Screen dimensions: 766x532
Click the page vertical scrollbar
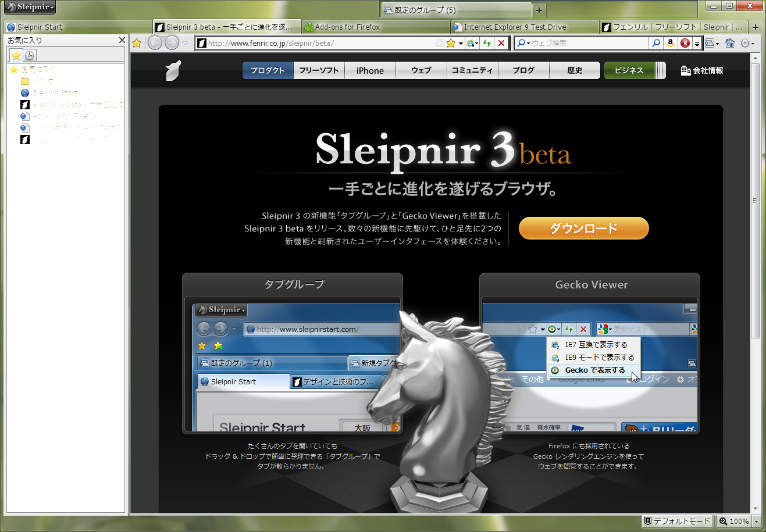pos(755,201)
